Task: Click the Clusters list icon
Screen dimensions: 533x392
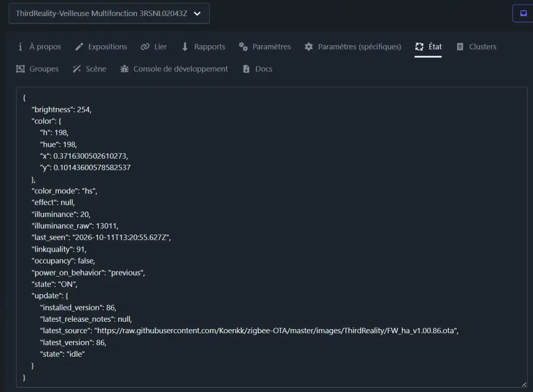Action: point(460,47)
